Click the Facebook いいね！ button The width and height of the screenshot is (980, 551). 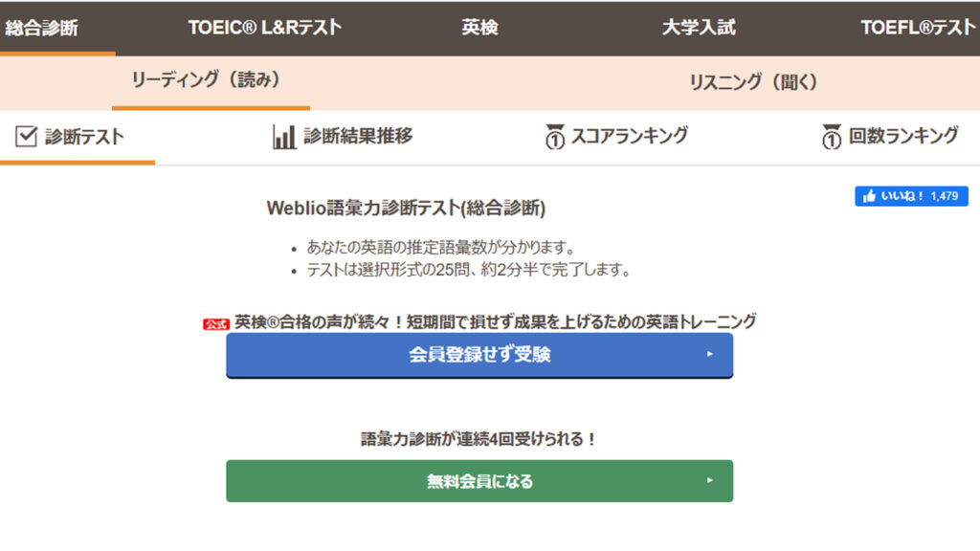click(911, 196)
